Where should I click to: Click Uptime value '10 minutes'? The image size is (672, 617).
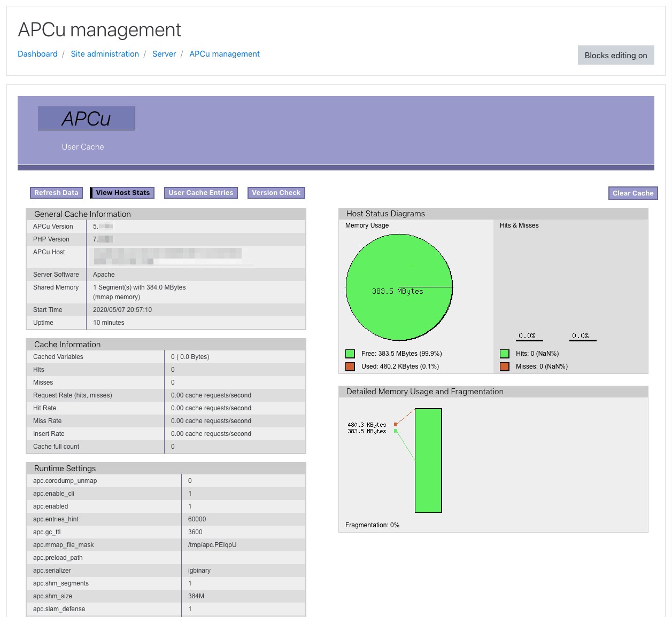[x=109, y=323]
